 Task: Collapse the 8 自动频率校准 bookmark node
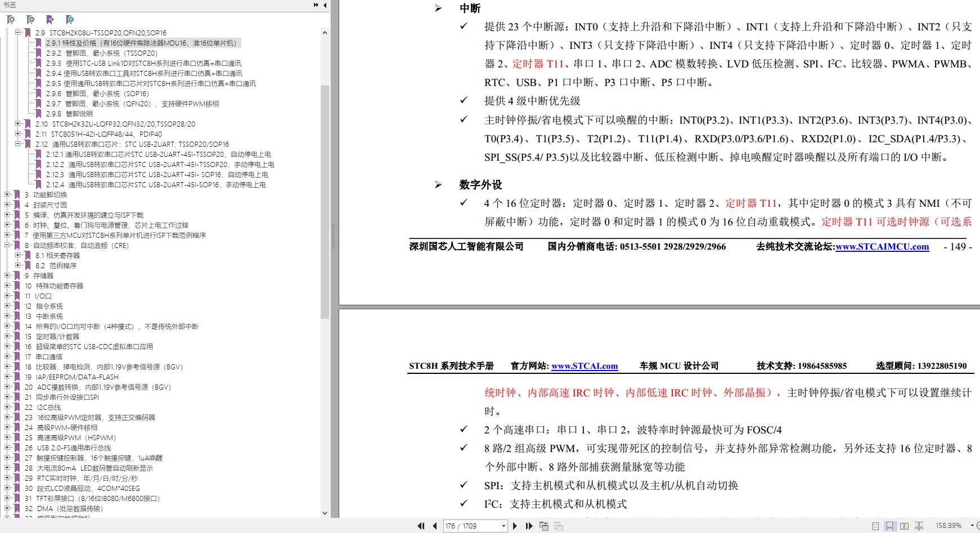pyautogui.click(x=7, y=245)
